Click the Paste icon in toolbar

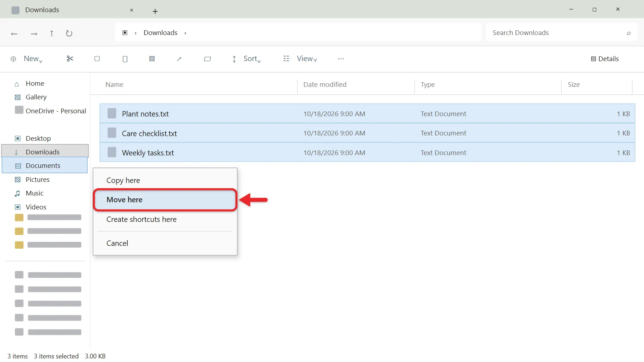(125, 59)
